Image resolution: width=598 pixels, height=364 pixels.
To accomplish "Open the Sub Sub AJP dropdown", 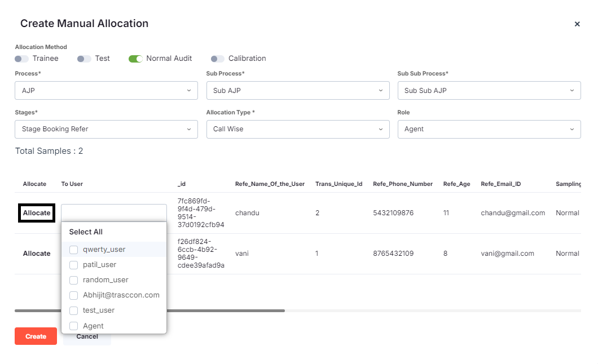I will point(489,90).
